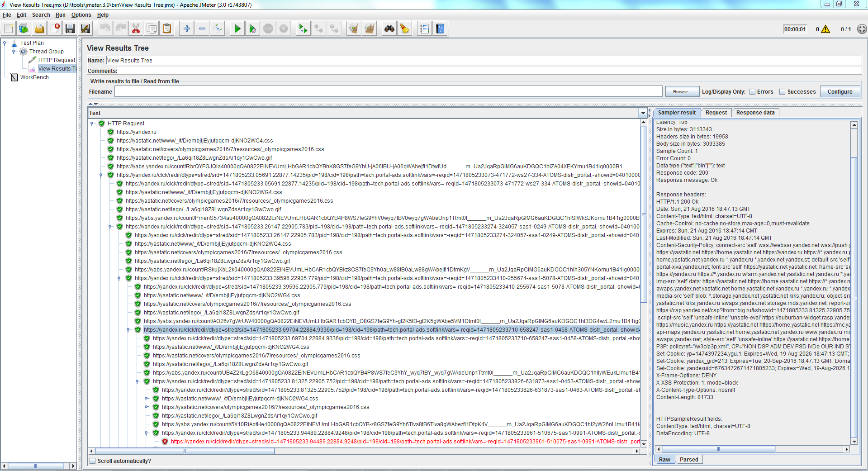Collapse the highlighted redir node sid 1471805233.69704
This screenshot has width=868, height=471.
point(128,330)
